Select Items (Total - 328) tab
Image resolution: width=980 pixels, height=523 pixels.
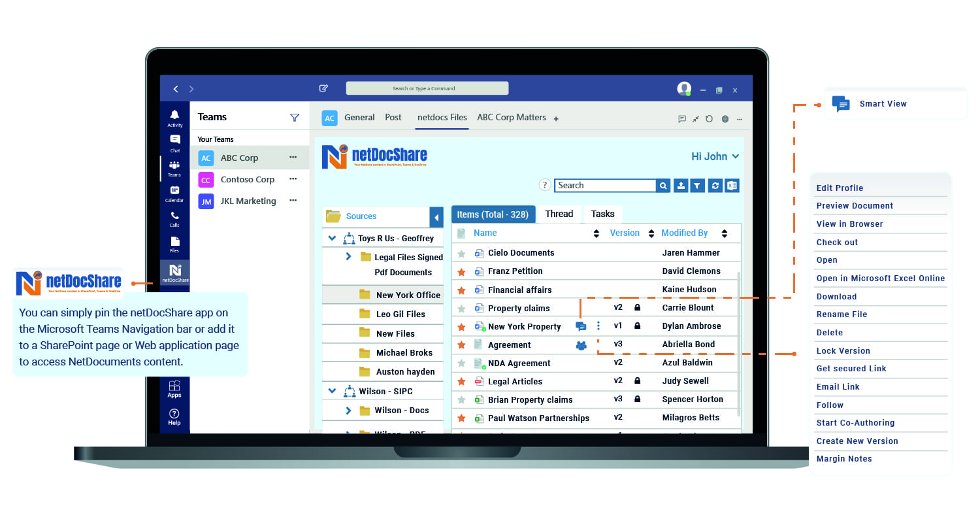pyautogui.click(x=493, y=214)
